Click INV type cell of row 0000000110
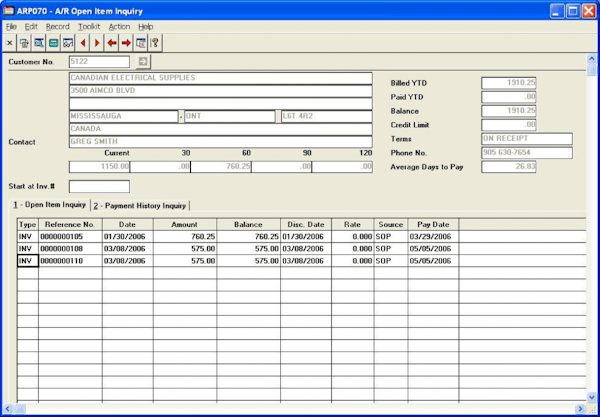 click(28, 261)
